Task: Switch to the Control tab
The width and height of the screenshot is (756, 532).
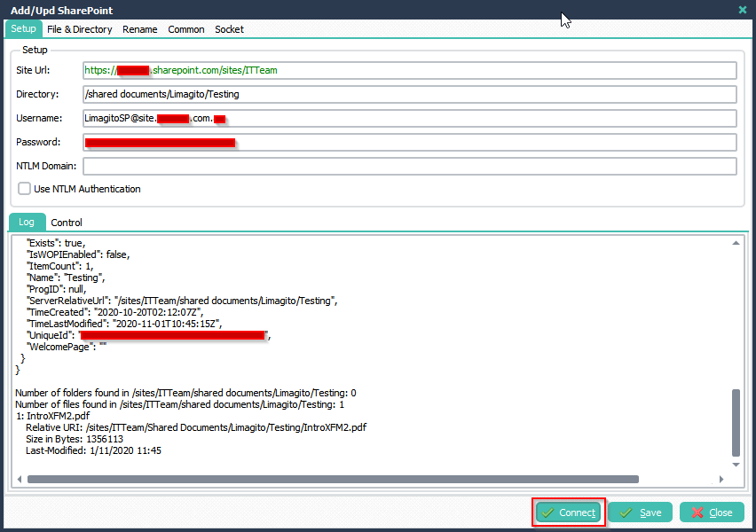Action: click(x=67, y=223)
